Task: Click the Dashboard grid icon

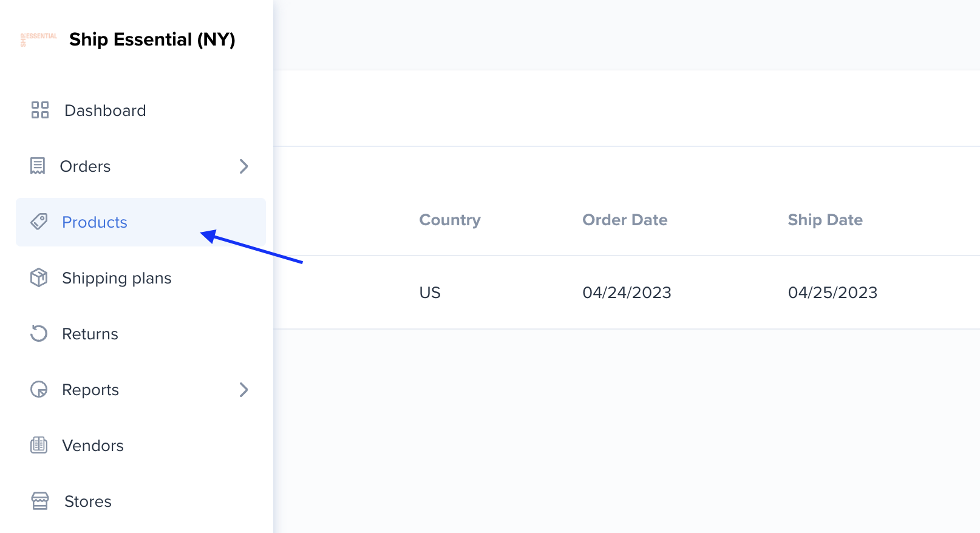Action: 40,110
